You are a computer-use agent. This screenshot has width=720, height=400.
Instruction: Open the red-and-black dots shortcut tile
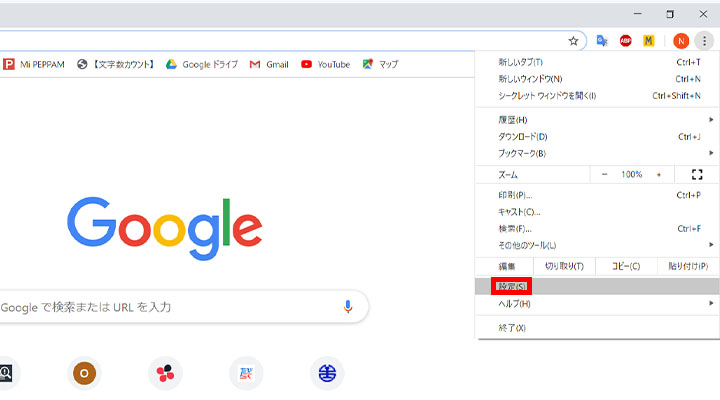[165, 373]
